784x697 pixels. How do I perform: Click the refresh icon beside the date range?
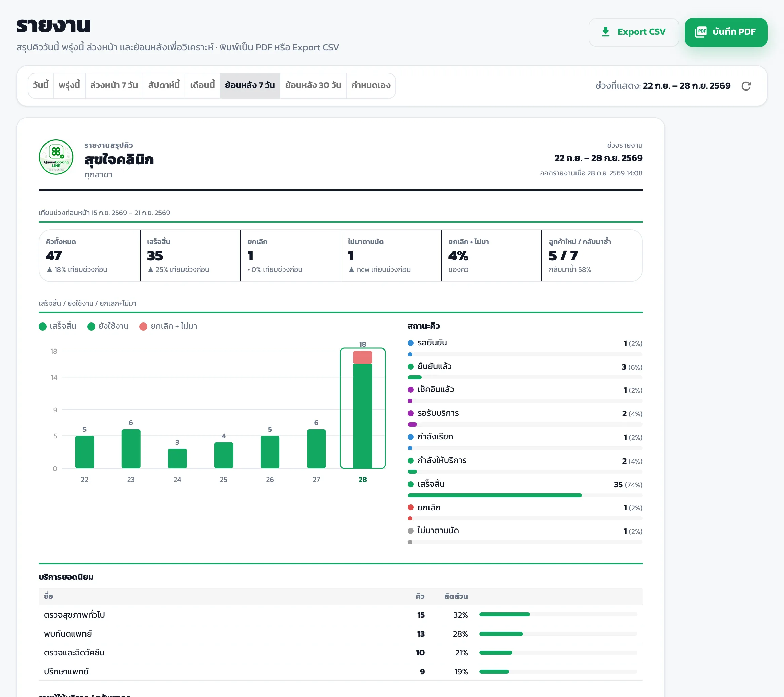(745, 86)
